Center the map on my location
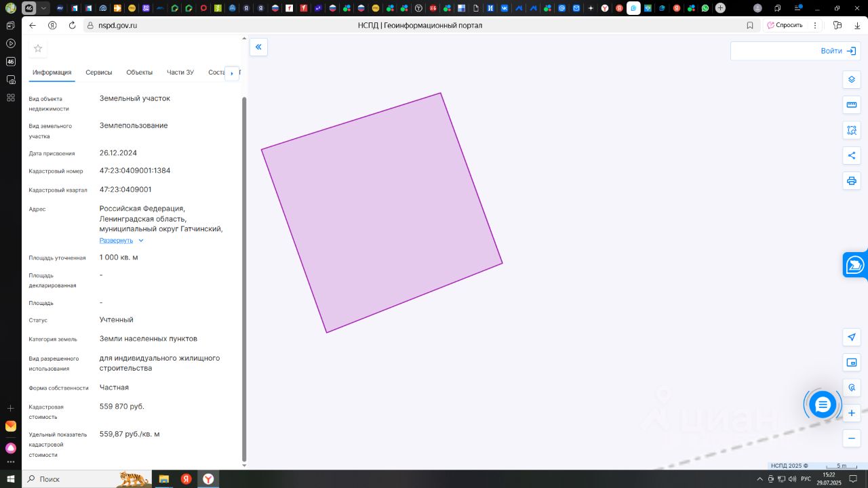 (852, 337)
